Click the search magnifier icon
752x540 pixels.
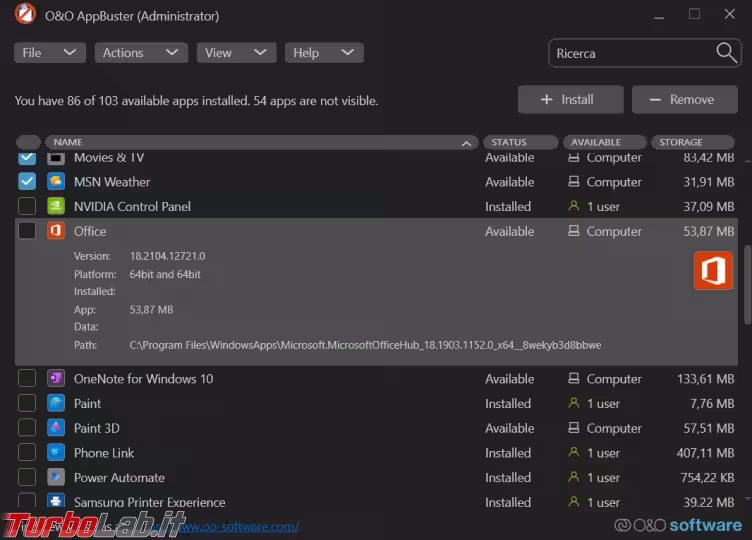726,53
